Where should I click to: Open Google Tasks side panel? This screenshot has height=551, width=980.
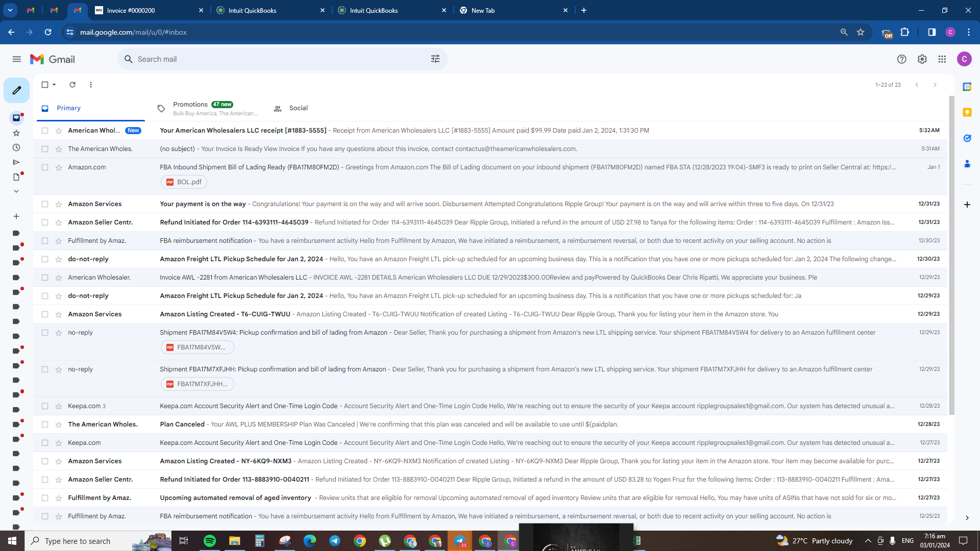(967, 138)
